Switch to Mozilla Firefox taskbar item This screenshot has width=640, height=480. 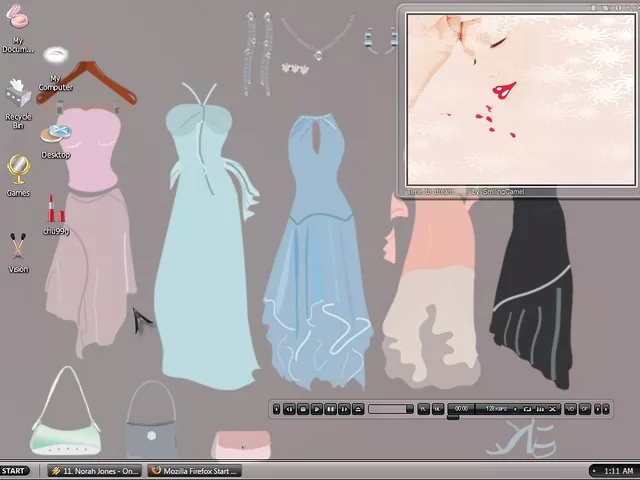pyautogui.click(x=194, y=471)
